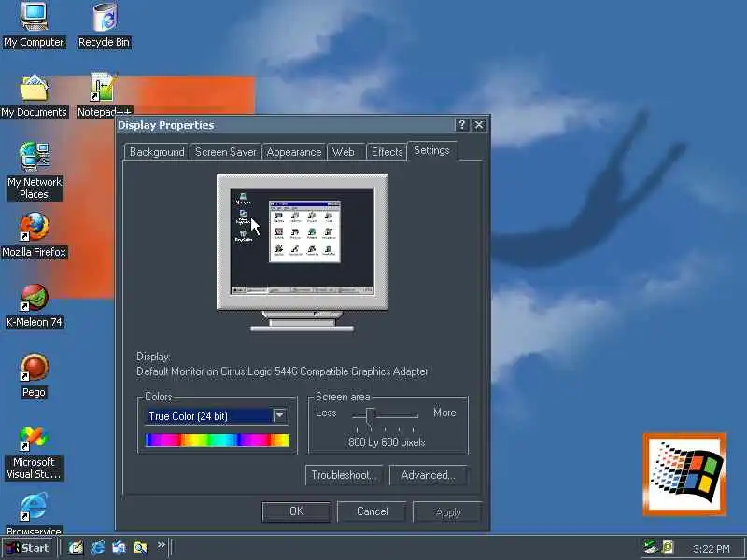Click the taskbar clock showing 3:22 PM

click(x=711, y=549)
